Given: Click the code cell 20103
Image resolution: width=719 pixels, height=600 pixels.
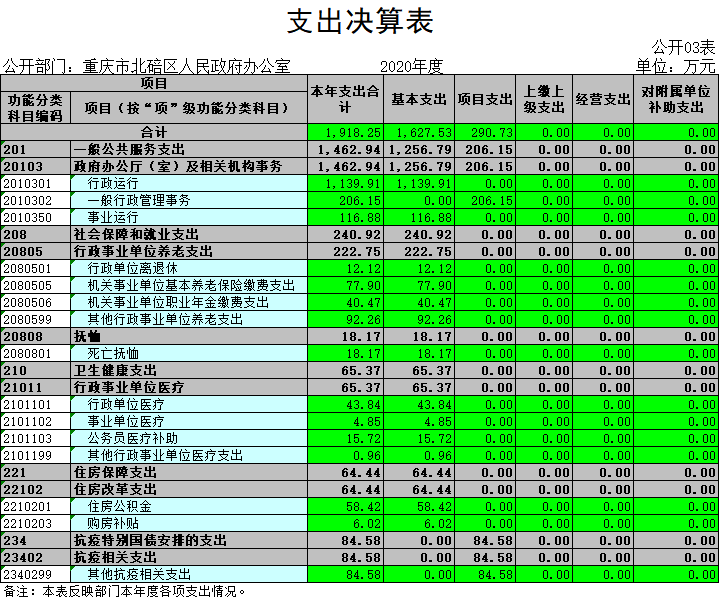Looking at the screenshot, I should point(35,167).
